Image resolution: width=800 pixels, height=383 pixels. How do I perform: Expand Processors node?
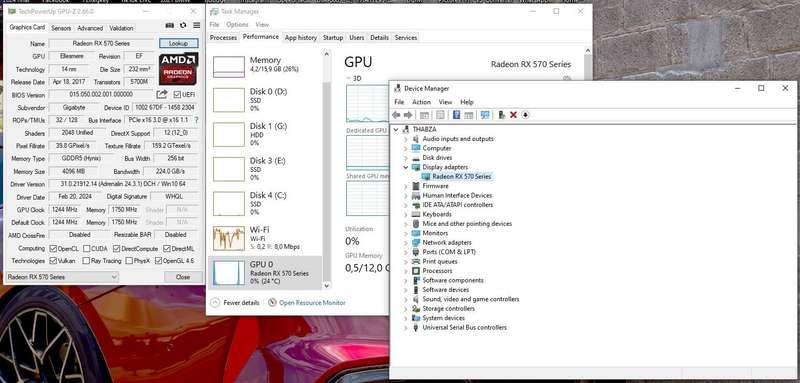pos(406,271)
